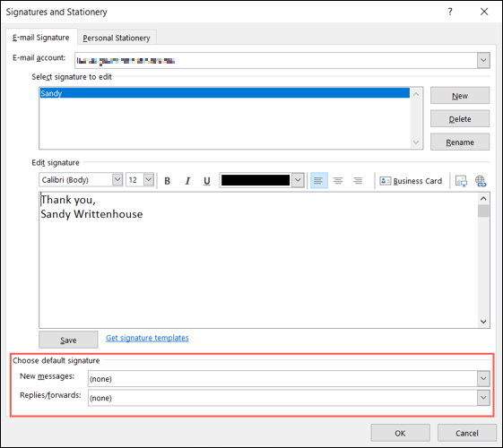Select the E-mail Signature tab
The height and width of the screenshot is (448, 503).
pos(41,38)
